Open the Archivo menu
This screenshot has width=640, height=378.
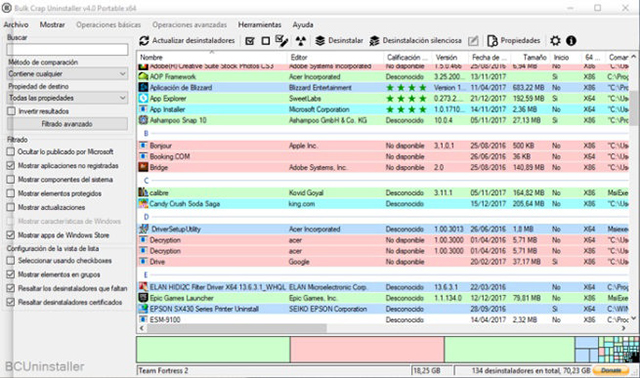tap(16, 25)
